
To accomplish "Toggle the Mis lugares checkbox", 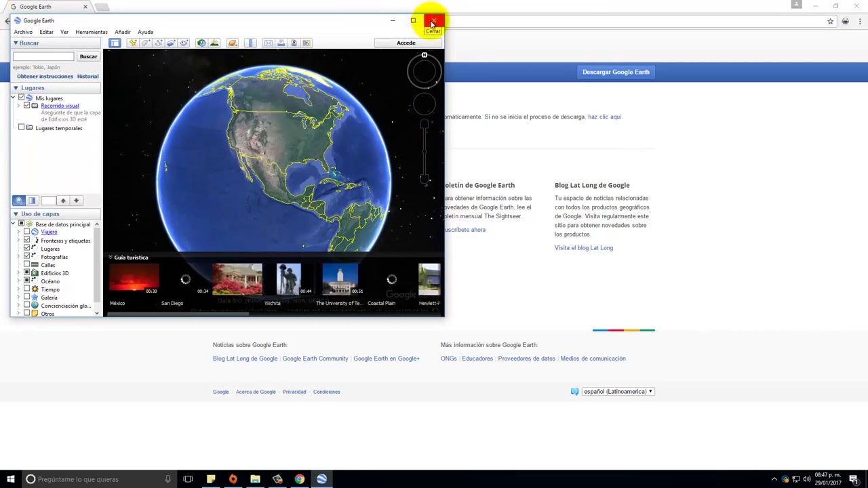I will coord(21,98).
